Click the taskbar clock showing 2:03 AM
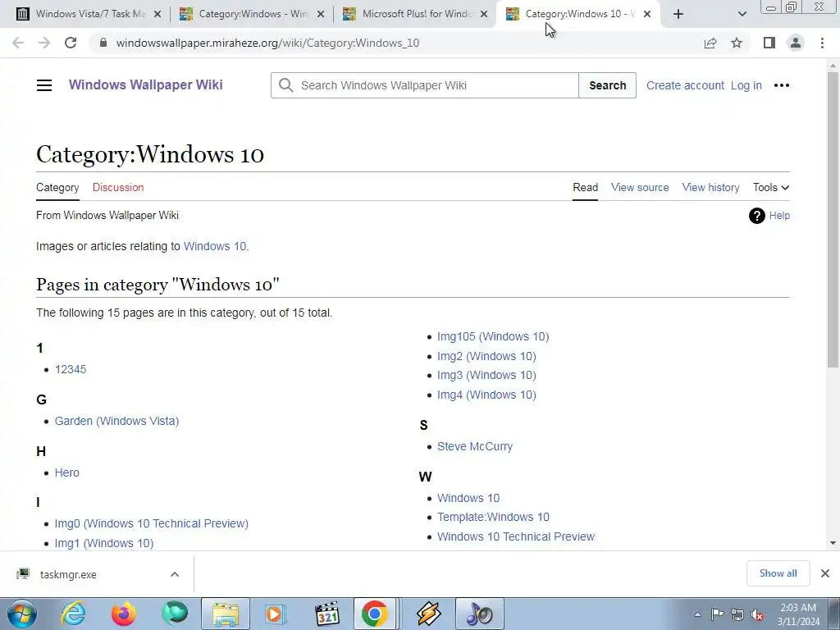Image resolution: width=840 pixels, height=630 pixels. 798,614
